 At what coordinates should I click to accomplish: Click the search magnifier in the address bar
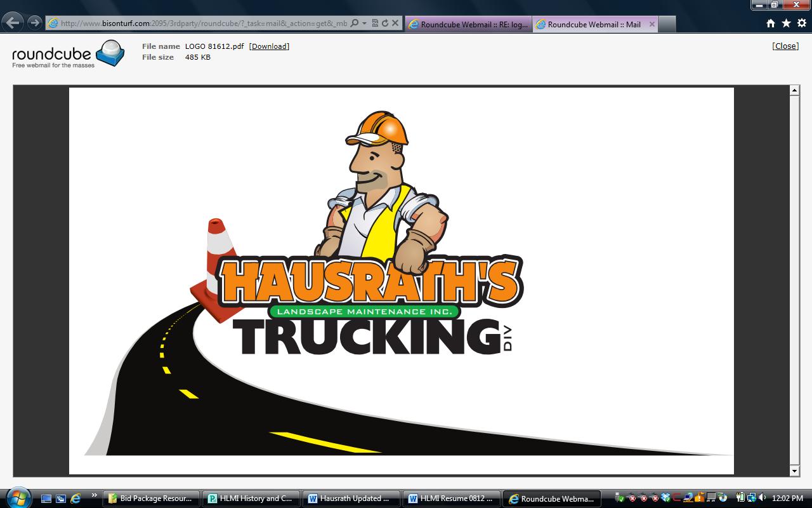point(355,23)
